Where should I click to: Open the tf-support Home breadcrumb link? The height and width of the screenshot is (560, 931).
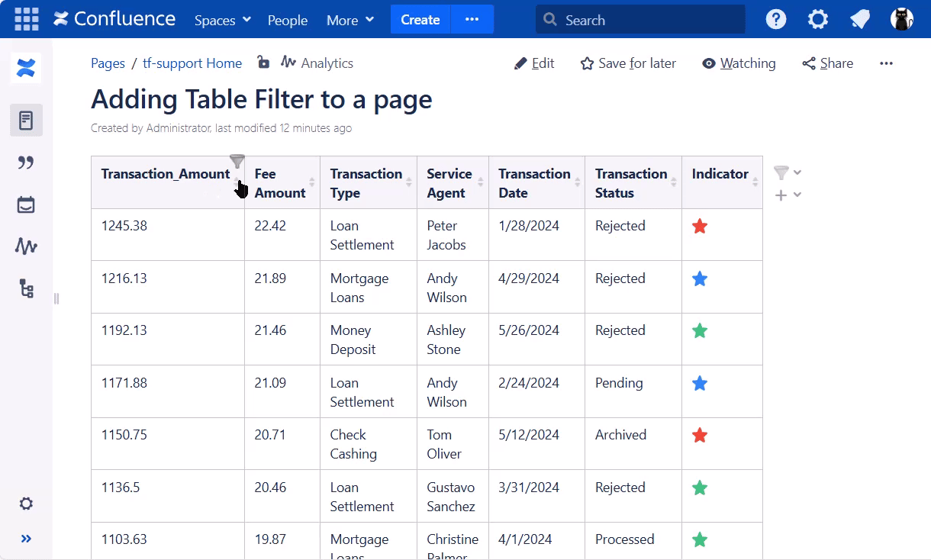click(x=192, y=63)
